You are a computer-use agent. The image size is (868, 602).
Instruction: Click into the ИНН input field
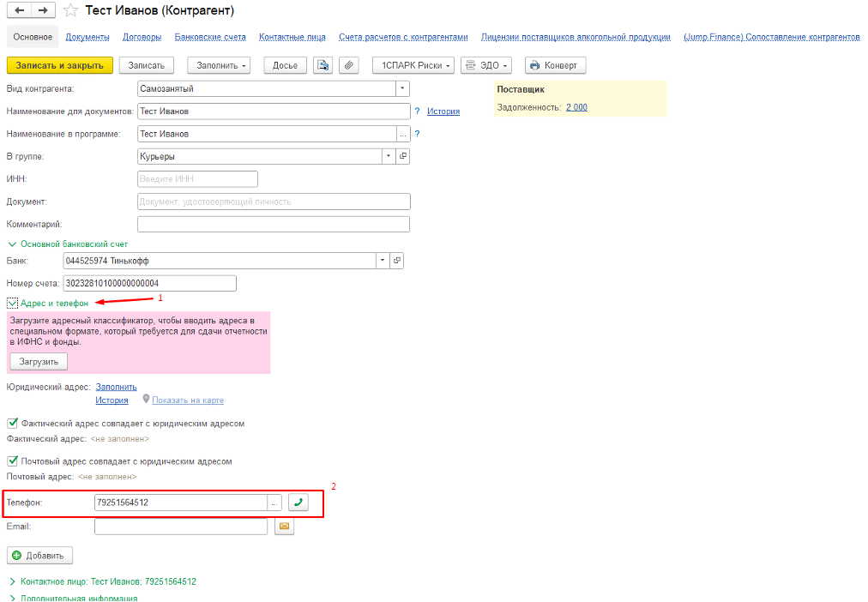197,178
